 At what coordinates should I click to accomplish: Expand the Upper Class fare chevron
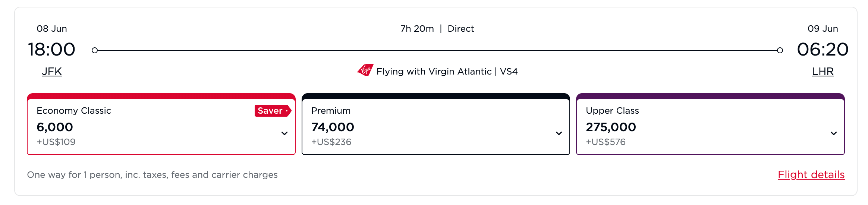point(834,133)
